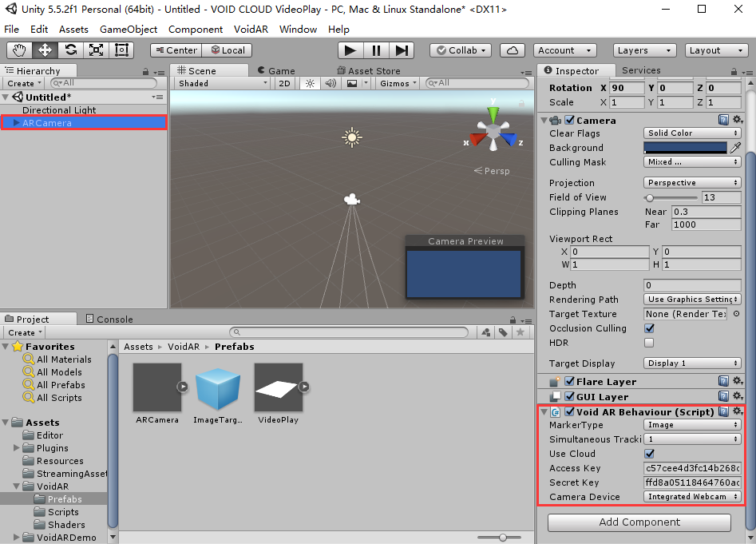Select the Move tool
The height and width of the screenshot is (544, 756).
[x=46, y=50]
